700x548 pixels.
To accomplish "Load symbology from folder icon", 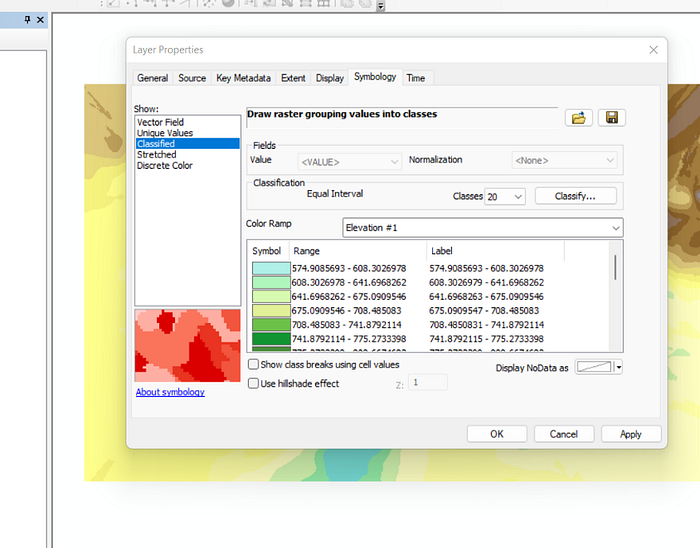I will click(579, 118).
